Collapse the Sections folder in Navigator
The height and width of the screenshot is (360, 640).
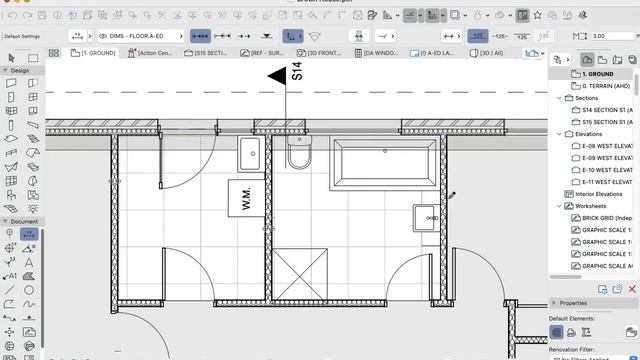click(559, 98)
